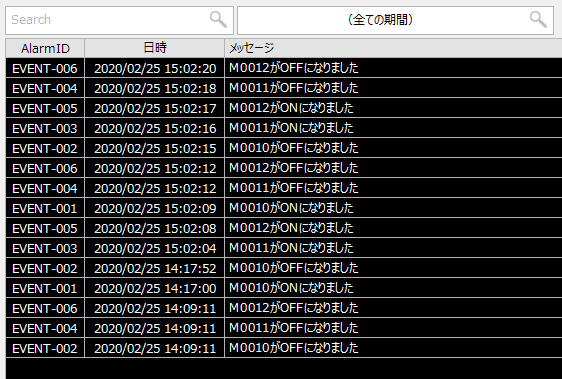
Task: Sort by the メッセージ column header
Action: (394, 48)
